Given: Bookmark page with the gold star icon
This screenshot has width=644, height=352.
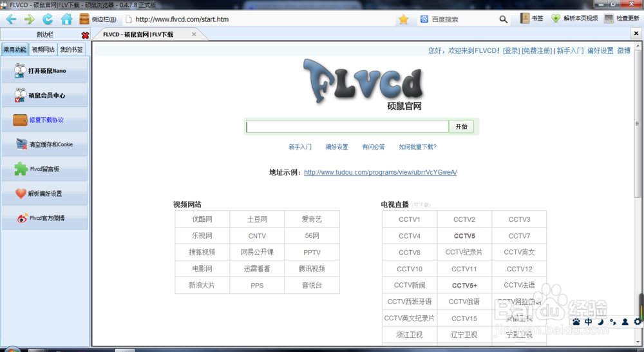Looking at the screenshot, I should [403, 19].
